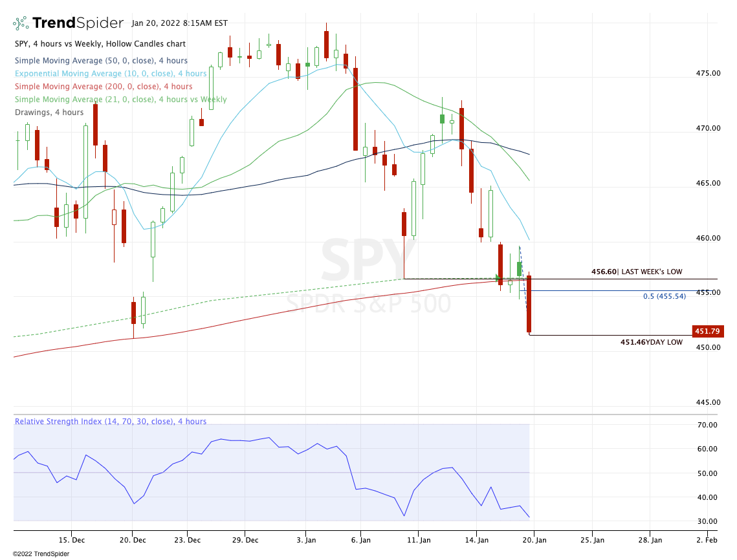Click the 20. Jan date axis label
The width and height of the screenshot is (737, 560).
coord(534,540)
